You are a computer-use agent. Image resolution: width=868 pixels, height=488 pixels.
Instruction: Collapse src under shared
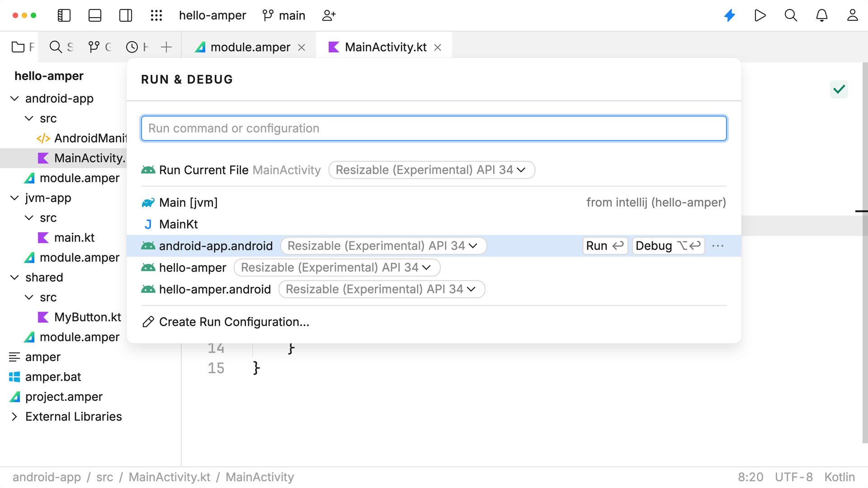pyautogui.click(x=29, y=297)
